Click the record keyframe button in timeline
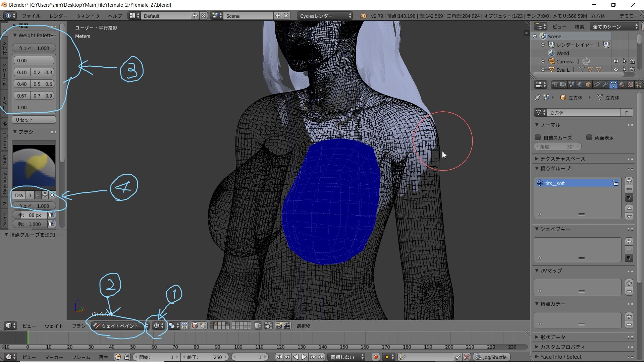Viewport: 644px width, 362px height. (x=376, y=357)
